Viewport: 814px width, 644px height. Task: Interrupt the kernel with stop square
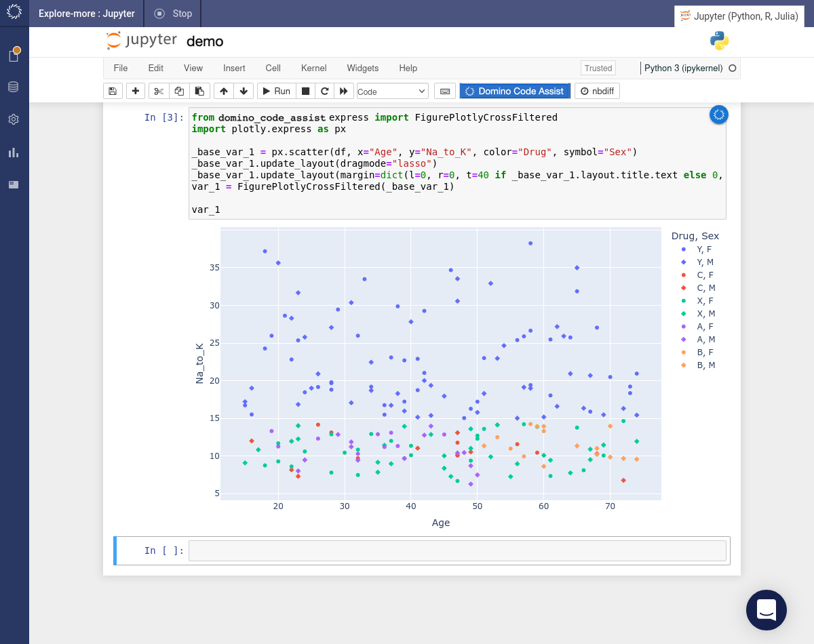pos(306,91)
